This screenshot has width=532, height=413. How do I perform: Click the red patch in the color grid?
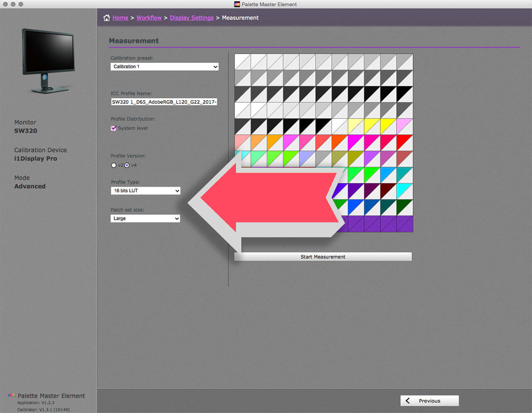(x=405, y=143)
